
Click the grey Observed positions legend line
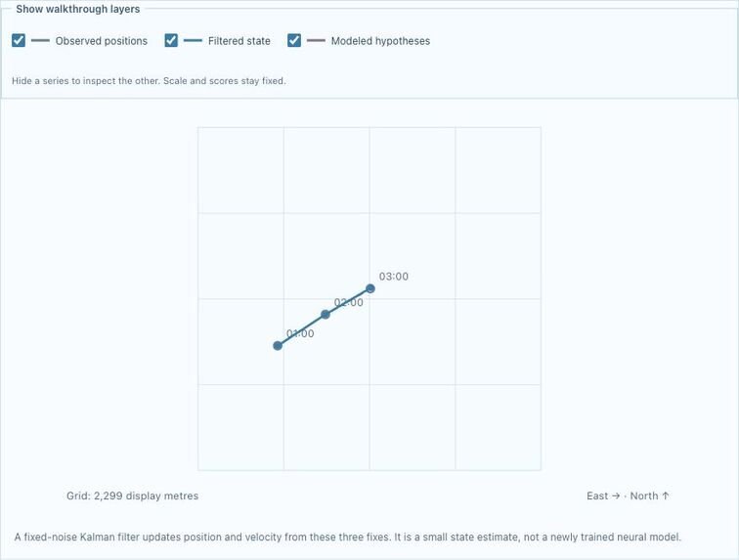(40, 41)
